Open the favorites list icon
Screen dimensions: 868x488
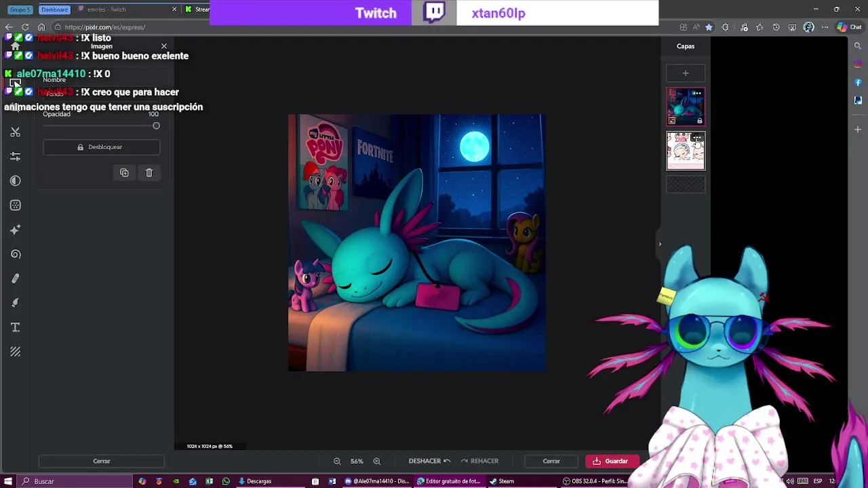[x=759, y=27]
